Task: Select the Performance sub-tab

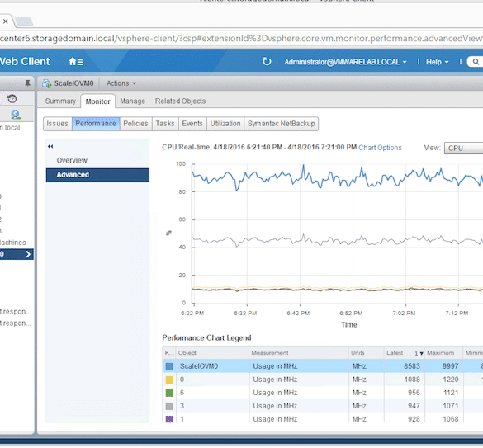Action: click(x=96, y=124)
